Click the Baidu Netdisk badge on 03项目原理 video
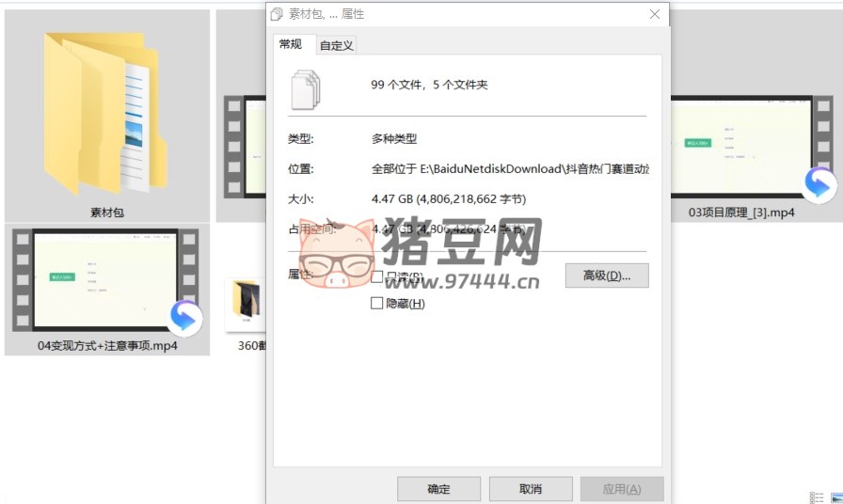 click(819, 184)
